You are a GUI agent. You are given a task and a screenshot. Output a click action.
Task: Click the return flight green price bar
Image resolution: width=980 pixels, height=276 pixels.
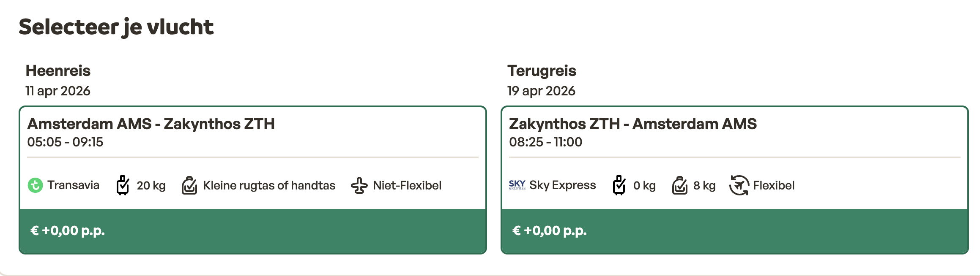pyautogui.click(x=734, y=231)
